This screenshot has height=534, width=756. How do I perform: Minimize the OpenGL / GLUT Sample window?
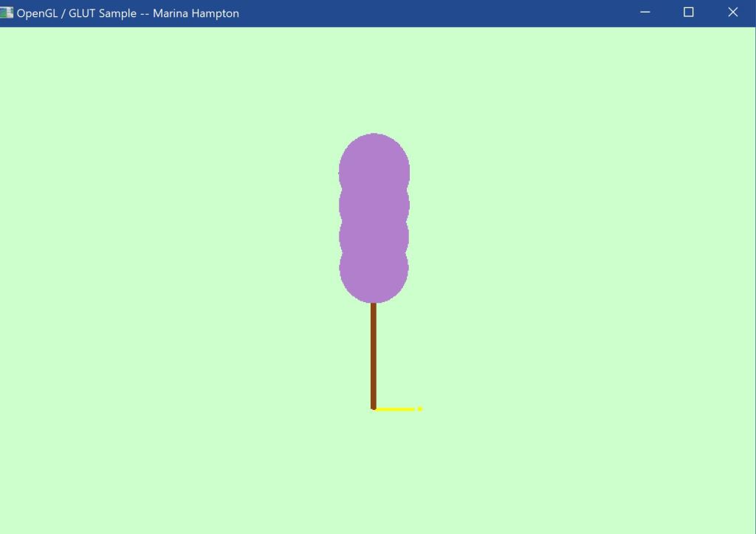tap(645, 13)
